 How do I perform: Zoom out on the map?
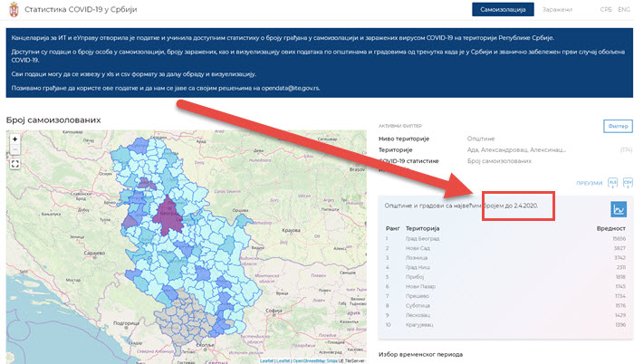(15, 150)
